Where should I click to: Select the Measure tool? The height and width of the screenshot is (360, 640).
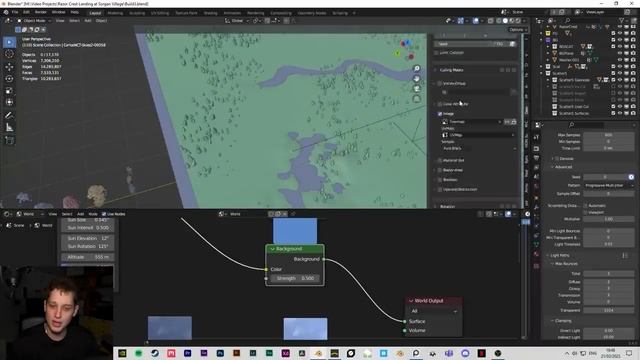point(9,128)
